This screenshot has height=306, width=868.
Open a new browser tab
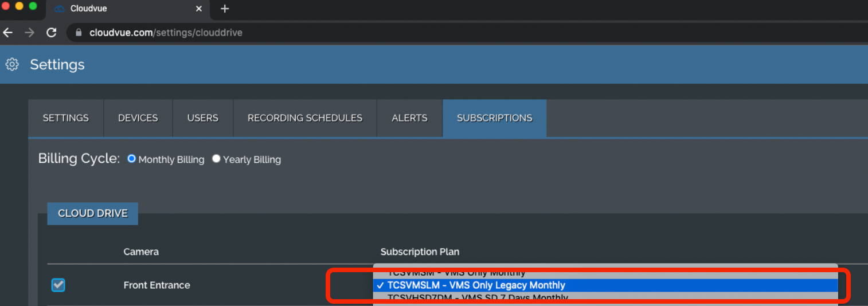[x=225, y=9]
